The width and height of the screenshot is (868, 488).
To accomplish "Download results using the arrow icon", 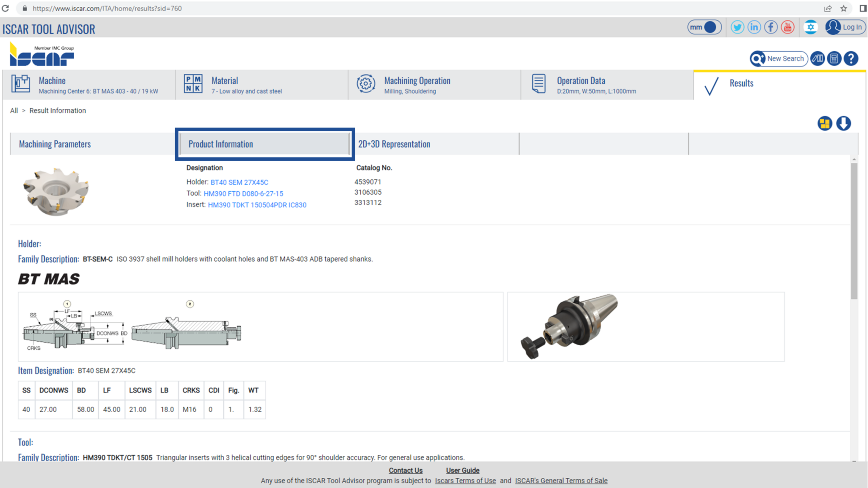I will 843,123.
